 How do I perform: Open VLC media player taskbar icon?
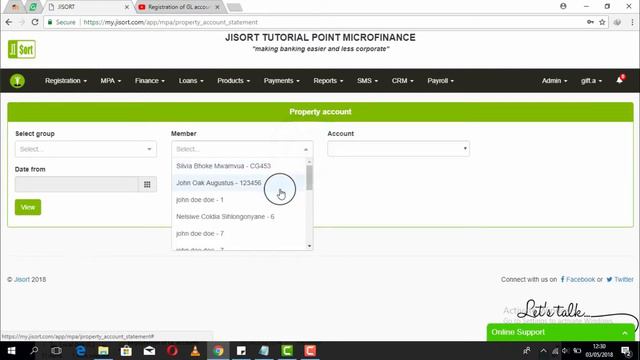(x=196, y=351)
